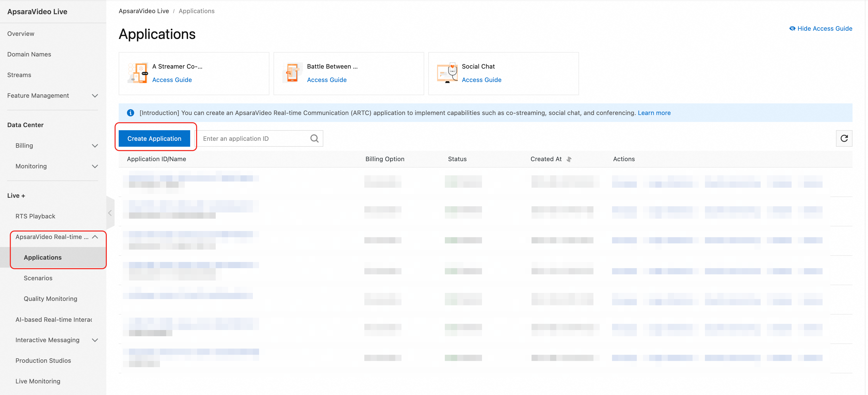Click the Application ID/Name column header
Image resolution: width=868 pixels, height=395 pixels.
pos(156,159)
